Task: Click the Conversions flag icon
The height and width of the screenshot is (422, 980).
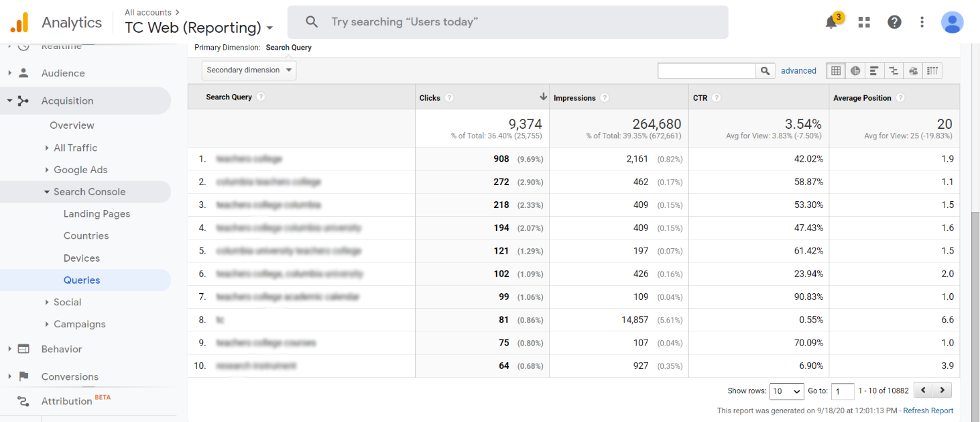Action: coord(23,376)
